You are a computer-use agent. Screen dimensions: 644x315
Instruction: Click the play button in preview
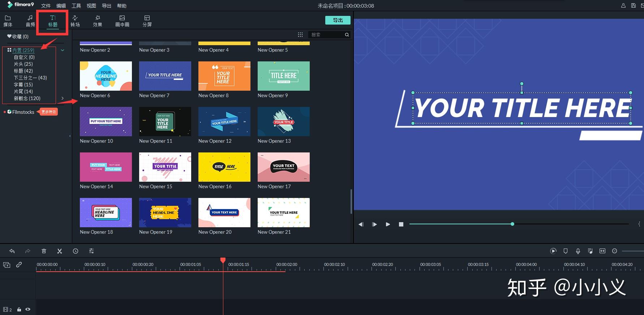pos(388,224)
